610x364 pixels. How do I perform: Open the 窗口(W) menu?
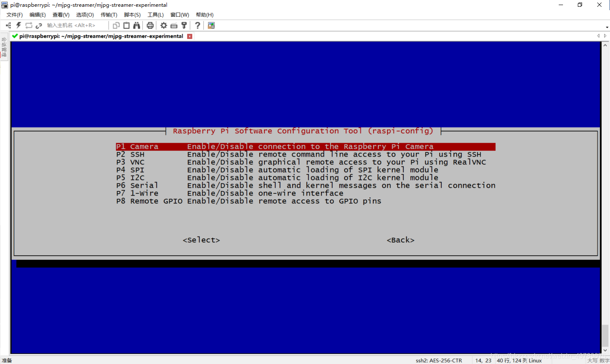pyautogui.click(x=180, y=15)
